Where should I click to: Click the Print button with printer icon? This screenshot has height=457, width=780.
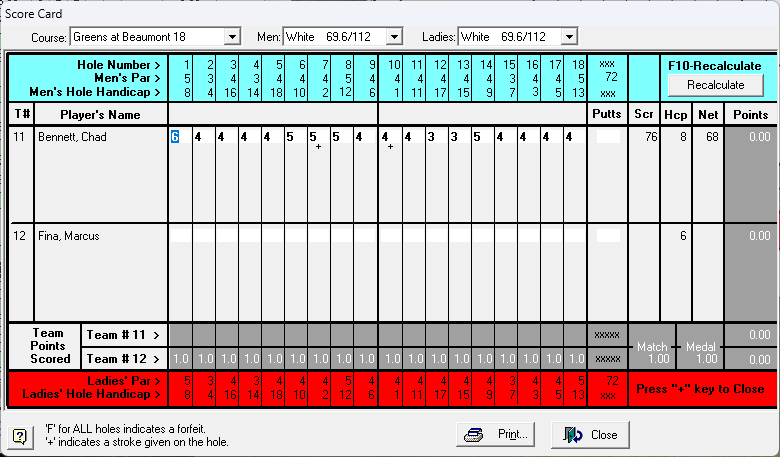pos(498,435)
